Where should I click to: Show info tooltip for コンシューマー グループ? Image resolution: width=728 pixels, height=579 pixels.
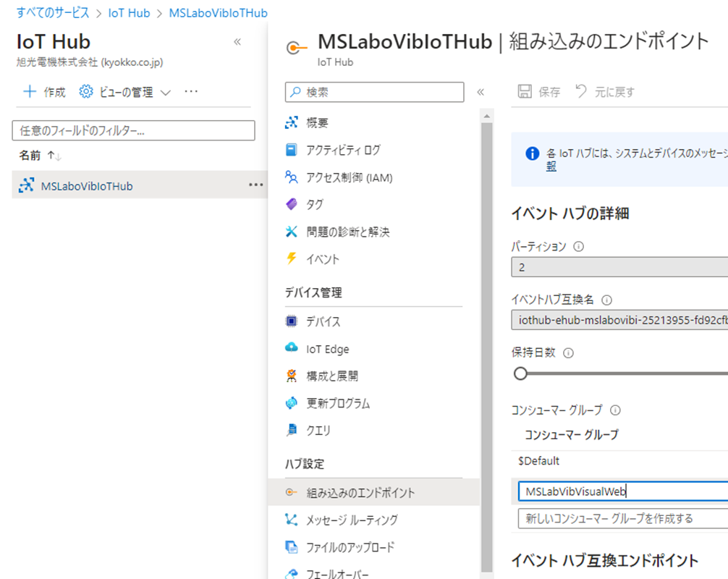click(615, 410)
